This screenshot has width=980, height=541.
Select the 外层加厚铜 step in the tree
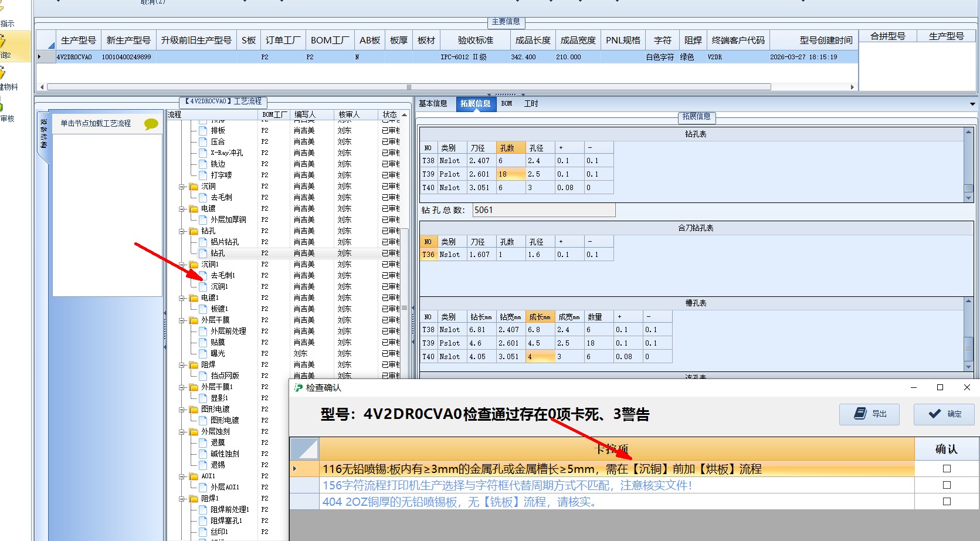pyautogui.click(x=229, y=220)
